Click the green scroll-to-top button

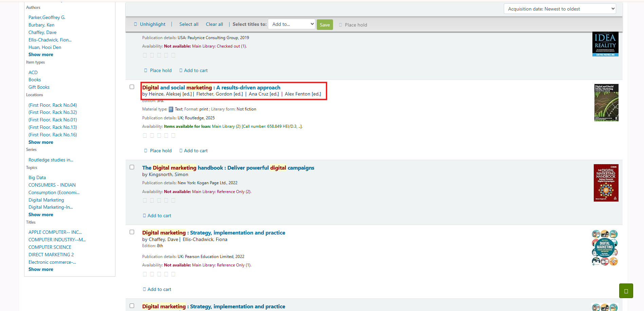[626, 291]
